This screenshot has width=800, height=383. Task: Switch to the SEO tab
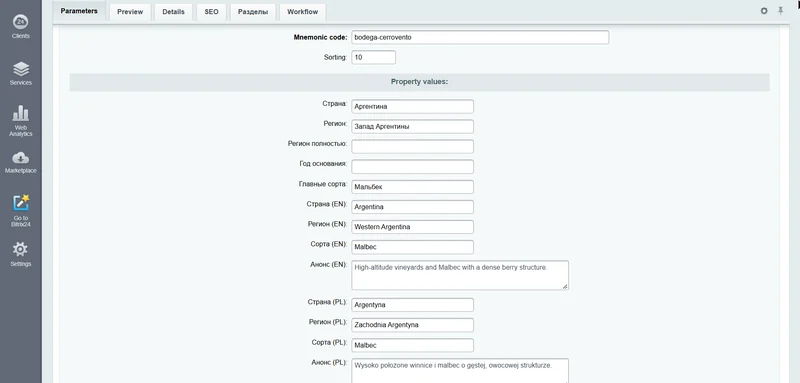211,12
